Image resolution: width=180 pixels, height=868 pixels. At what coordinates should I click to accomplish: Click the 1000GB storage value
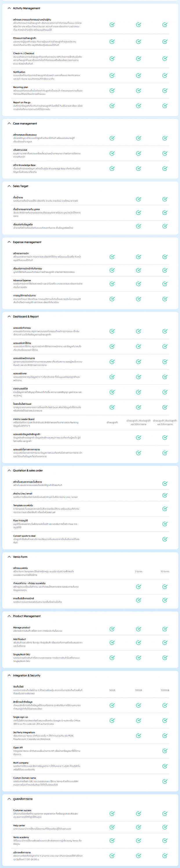[165, 690]
